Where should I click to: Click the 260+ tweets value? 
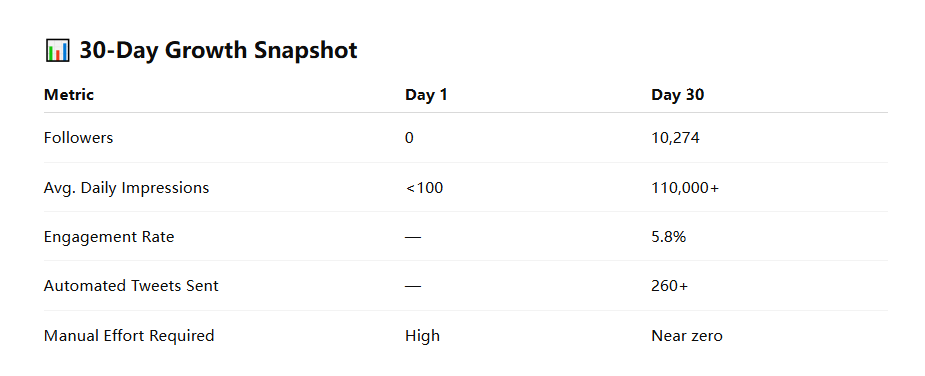pos(670,286)
